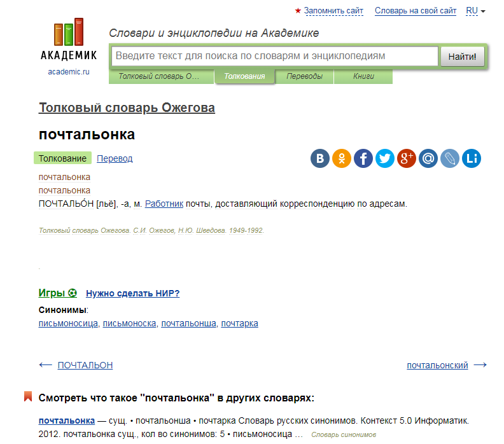Go to next entry почтальонский
504x444 pixels.
(x=437, y=365)
